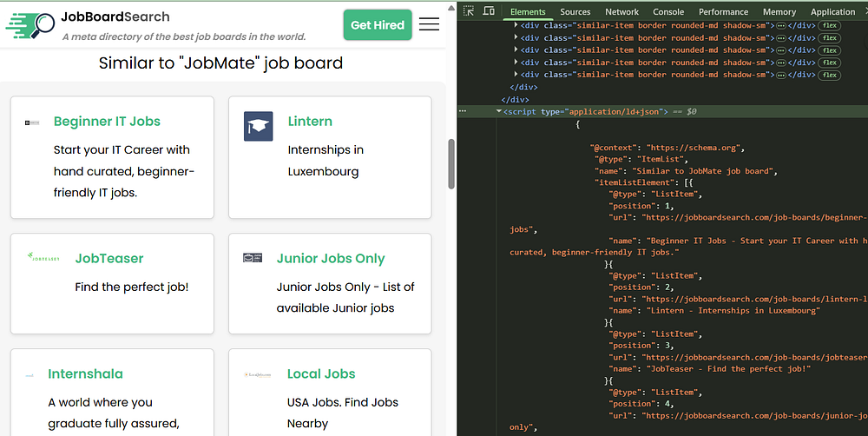This screenshot has width=868, height=436.
Task: Click the JobBoardSearch site title text
Action: click(x=115, y=17)
